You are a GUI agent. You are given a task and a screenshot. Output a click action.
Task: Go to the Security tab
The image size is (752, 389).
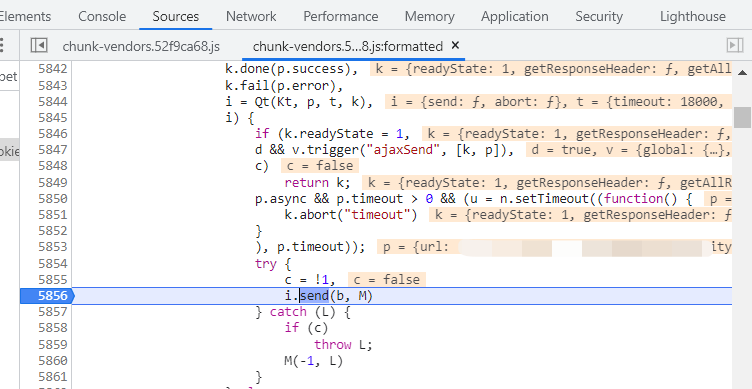[599, 16]
